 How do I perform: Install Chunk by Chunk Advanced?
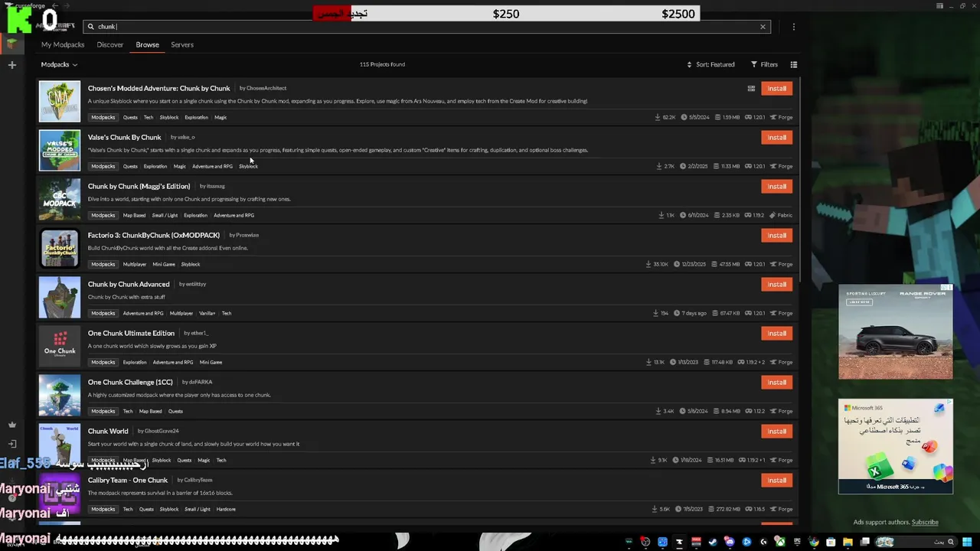click(x=776, y=285)
